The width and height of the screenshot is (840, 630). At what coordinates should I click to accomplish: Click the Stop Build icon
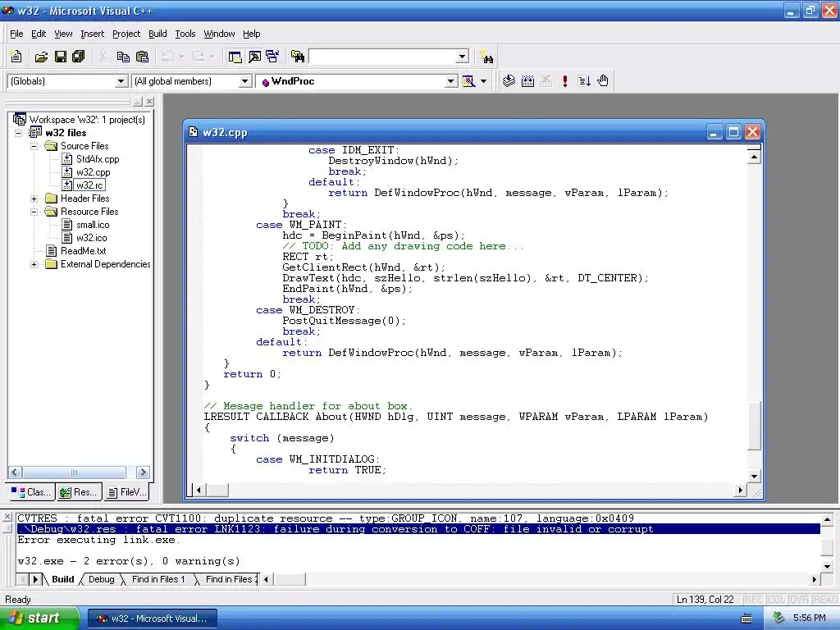(546, 81)
